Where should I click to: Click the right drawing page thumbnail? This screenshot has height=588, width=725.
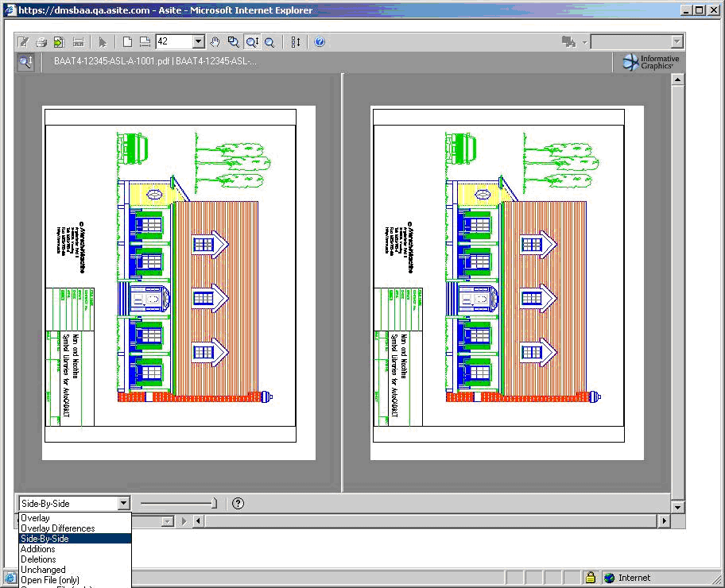click(506, 282)
